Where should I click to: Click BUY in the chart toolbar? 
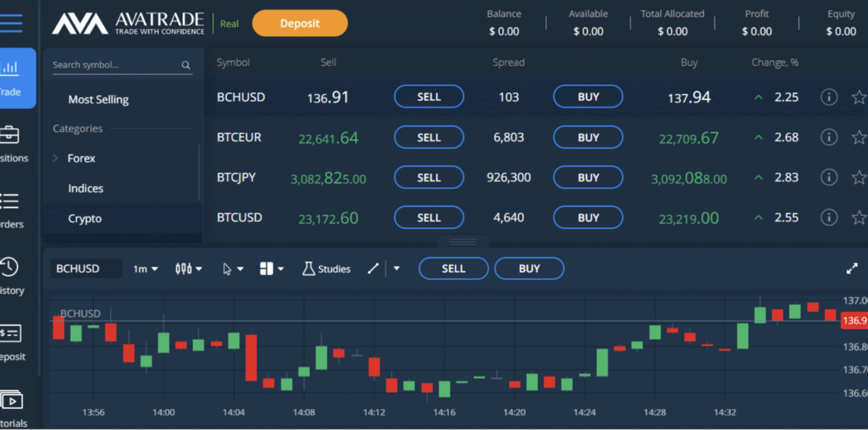click(529, 269)
